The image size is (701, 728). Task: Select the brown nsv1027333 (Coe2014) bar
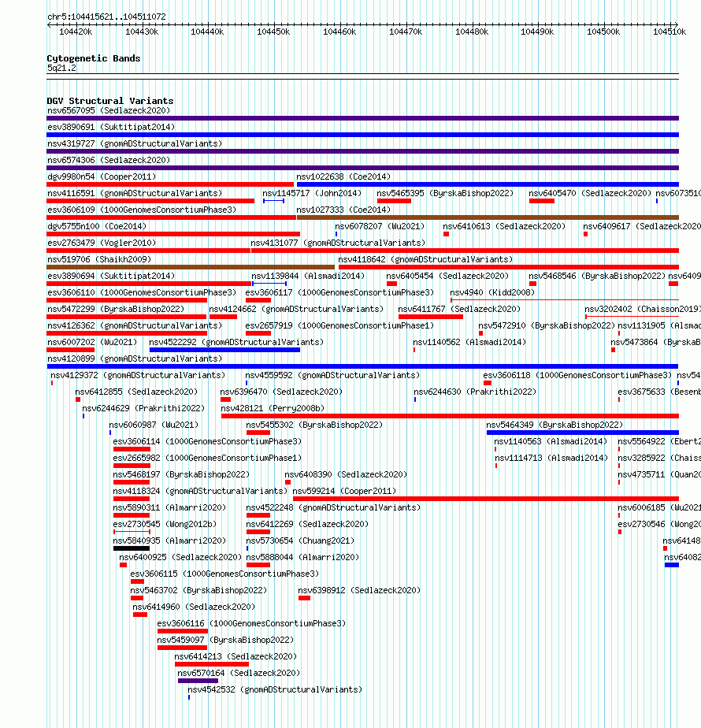pos(488,217)
